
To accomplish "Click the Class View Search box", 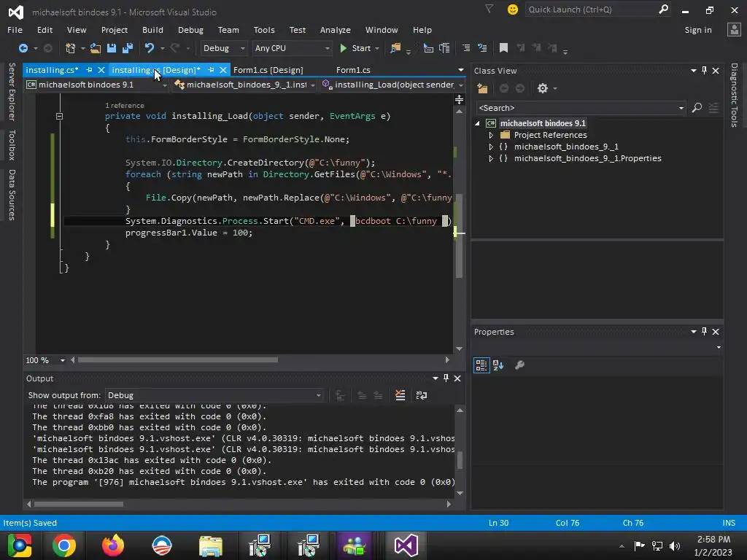I will coord(581,108).
